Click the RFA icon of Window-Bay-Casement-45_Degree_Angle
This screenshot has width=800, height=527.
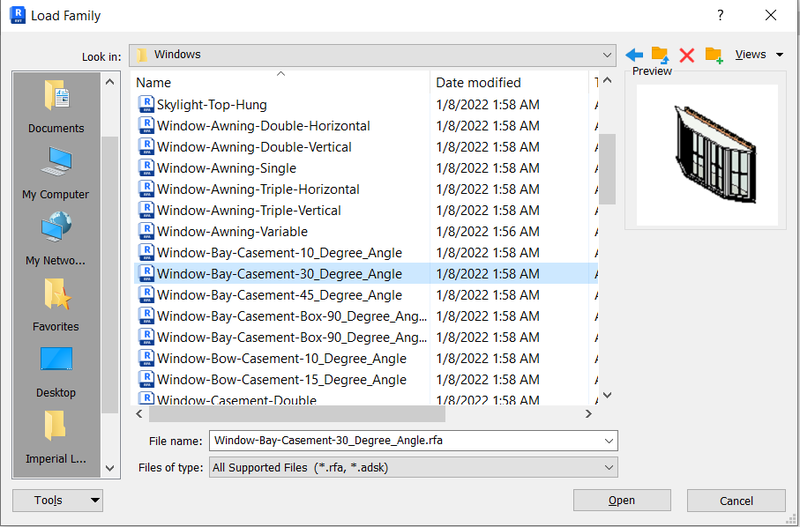pyautogui.click(x=146, y=295)
